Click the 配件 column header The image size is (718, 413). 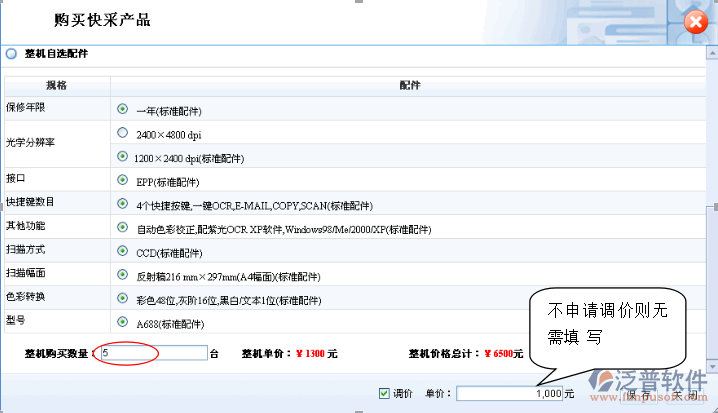pos(408,85)
